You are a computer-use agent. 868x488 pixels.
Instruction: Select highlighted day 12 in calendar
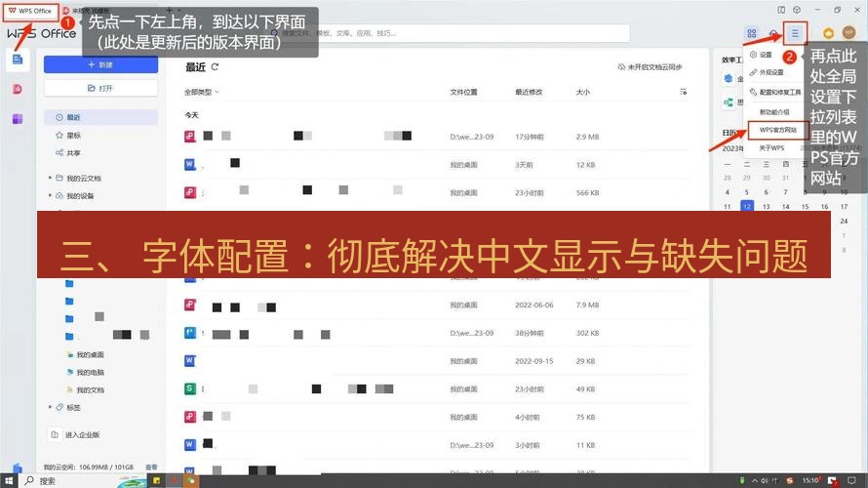click(x=747, y=207)
